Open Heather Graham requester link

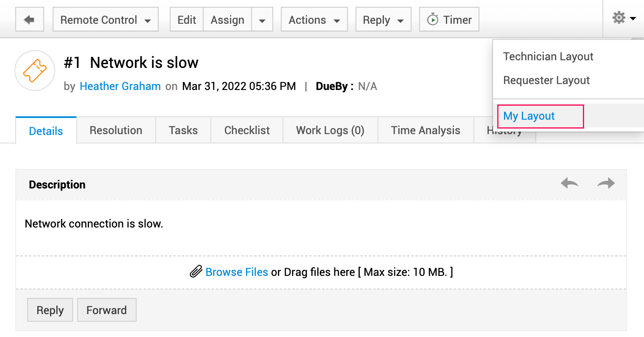tap(120, 86)
